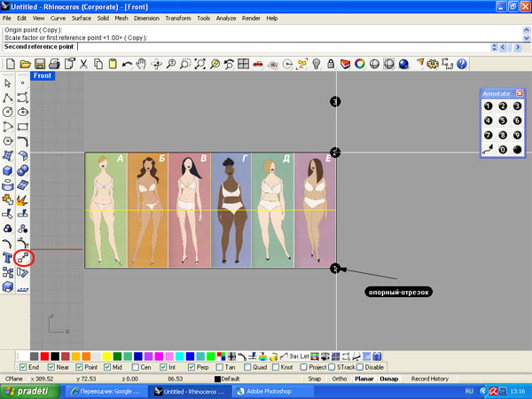
Task: Enable the Quad osnap checkbox
Action: coord(246,367)
